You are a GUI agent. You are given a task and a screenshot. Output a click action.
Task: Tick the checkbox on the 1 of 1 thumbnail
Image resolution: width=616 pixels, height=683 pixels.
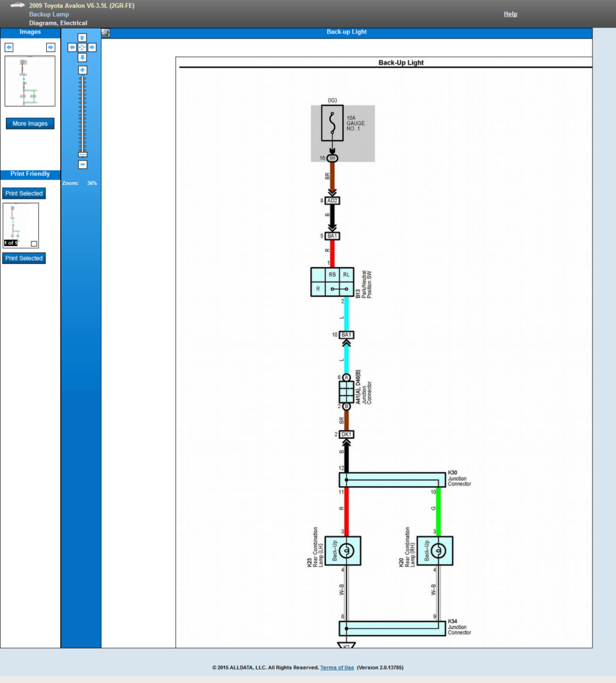pyautogui.click(x=34, y=243)
